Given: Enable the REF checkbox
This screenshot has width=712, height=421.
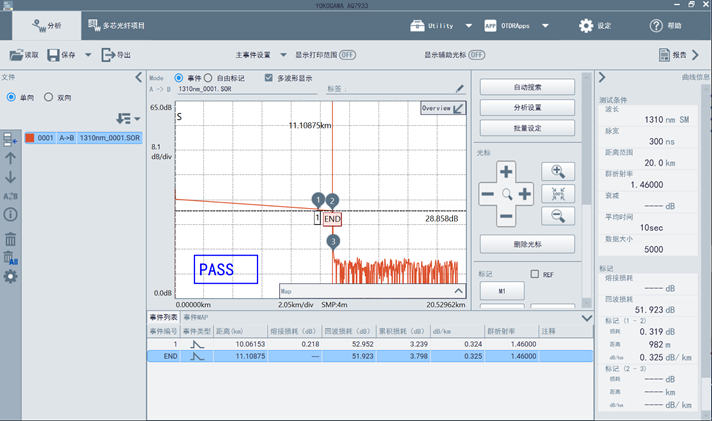Looking at the screenshot, I should click(535, 274).
